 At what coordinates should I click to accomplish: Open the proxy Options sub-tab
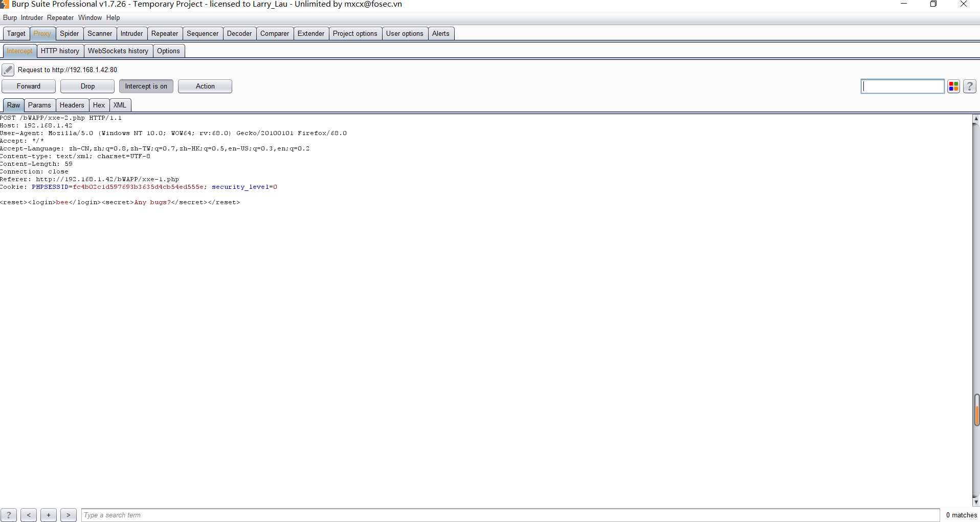click(x=168, y=51)
